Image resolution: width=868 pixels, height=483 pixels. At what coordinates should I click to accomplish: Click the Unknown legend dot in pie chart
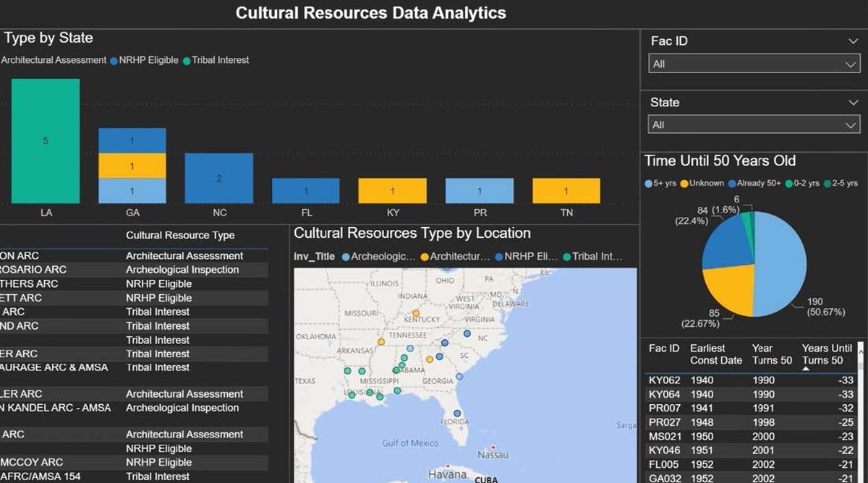point(684,184)
